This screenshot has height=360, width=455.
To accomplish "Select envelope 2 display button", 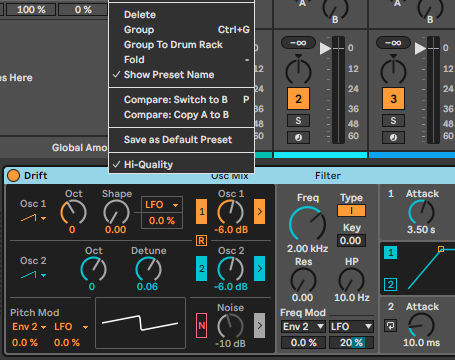I will coord(390,285).
